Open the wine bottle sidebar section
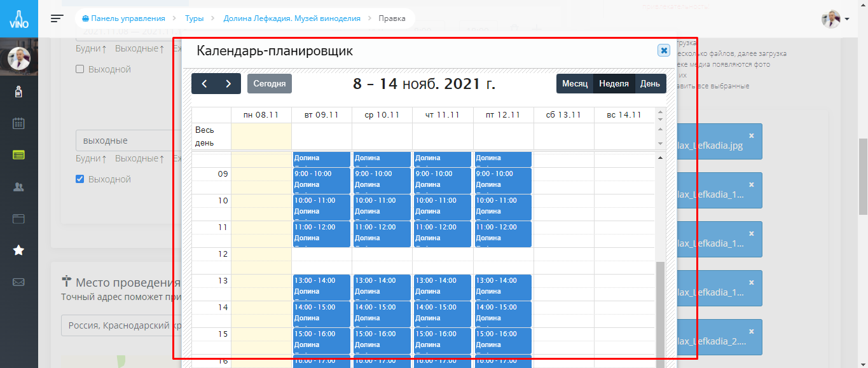 [x=19, y=93]
